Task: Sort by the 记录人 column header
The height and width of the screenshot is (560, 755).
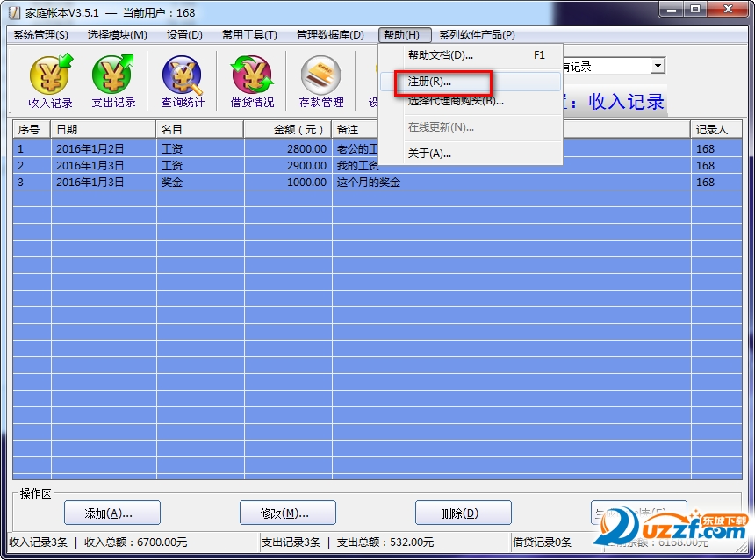Action: pyautogui.click(x=716, y=130)
